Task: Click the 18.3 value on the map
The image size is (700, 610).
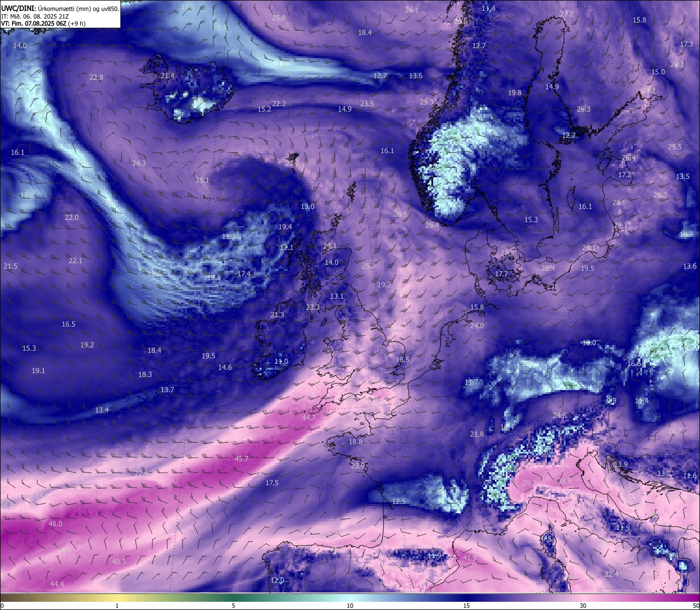Action: (x=145, y=375)
